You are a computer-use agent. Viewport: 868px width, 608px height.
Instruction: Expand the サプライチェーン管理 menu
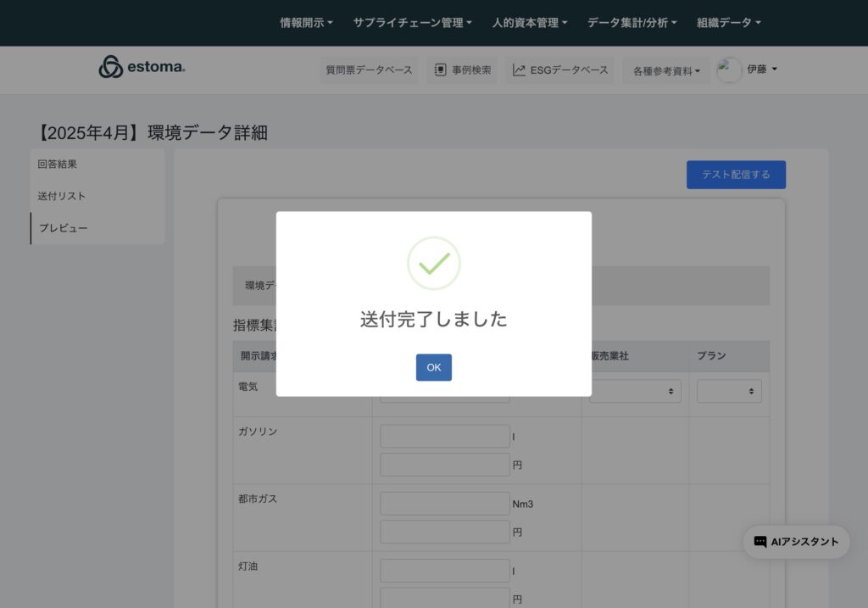412,23
